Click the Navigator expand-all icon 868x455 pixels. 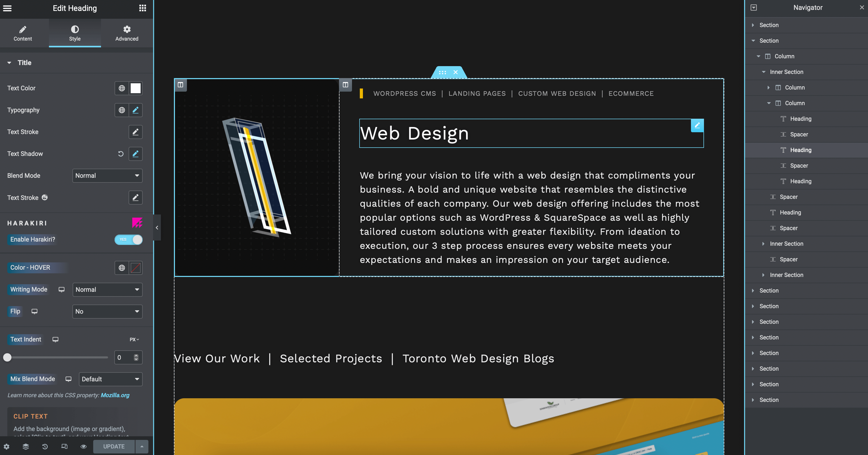[754, 7]
